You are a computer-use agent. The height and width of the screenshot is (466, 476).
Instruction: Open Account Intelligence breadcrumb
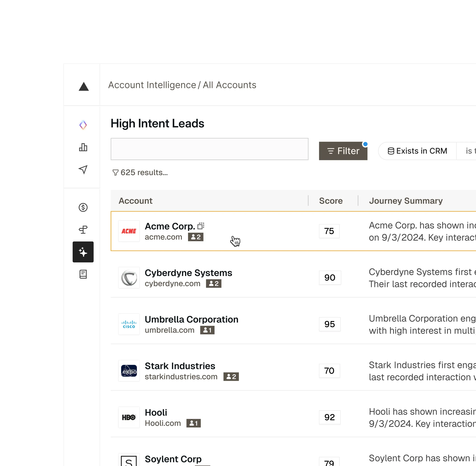pyautogui.click(x=152, y=85)
